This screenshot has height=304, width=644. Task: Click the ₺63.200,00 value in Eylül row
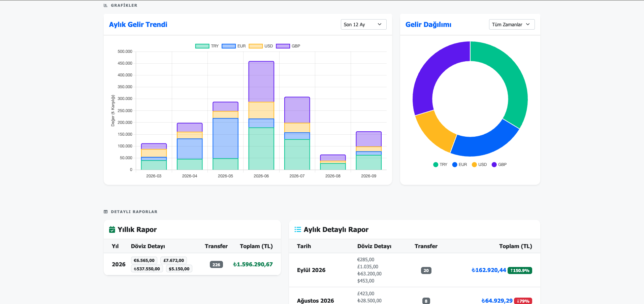(x=369, y=274)
